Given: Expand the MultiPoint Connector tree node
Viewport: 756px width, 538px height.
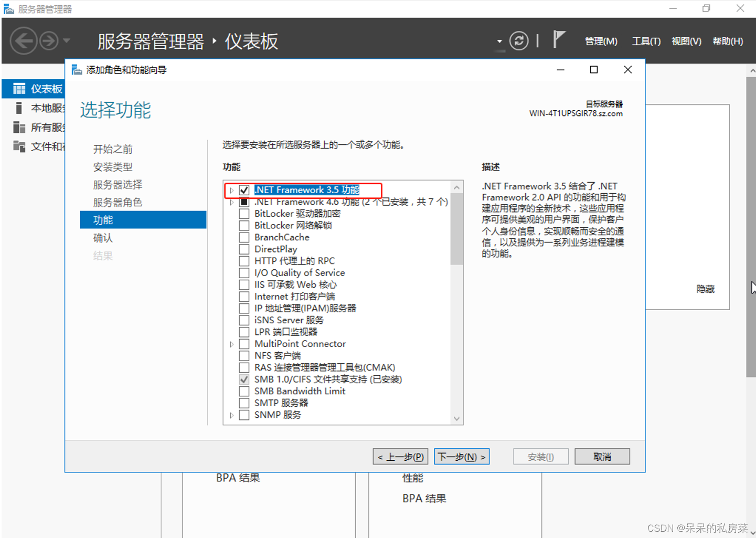Looking at the screenshot, I should 231,344.
